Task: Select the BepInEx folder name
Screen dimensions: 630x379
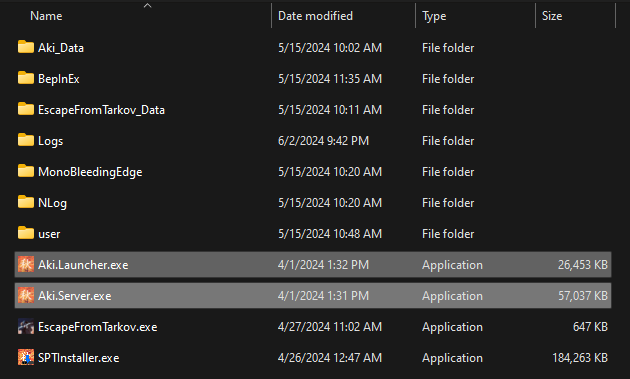Action: 59,79
